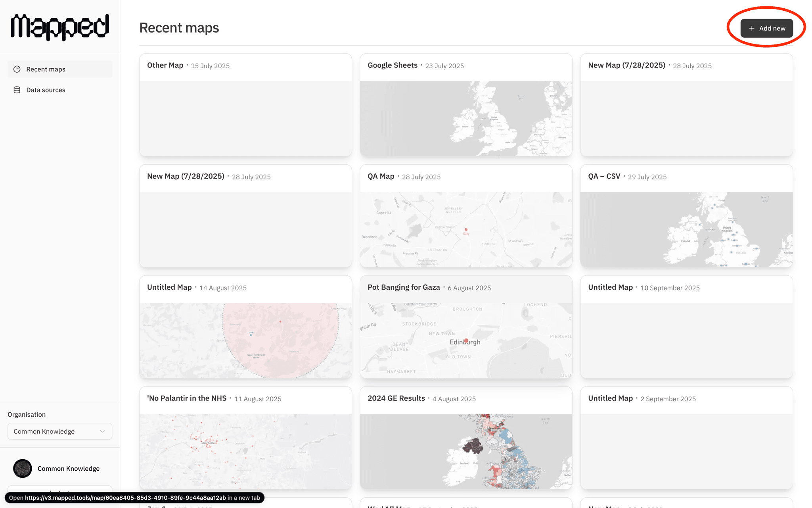This screenshot has height=508, width=812.
Task: Select the Other Map title
Action: 165,65
